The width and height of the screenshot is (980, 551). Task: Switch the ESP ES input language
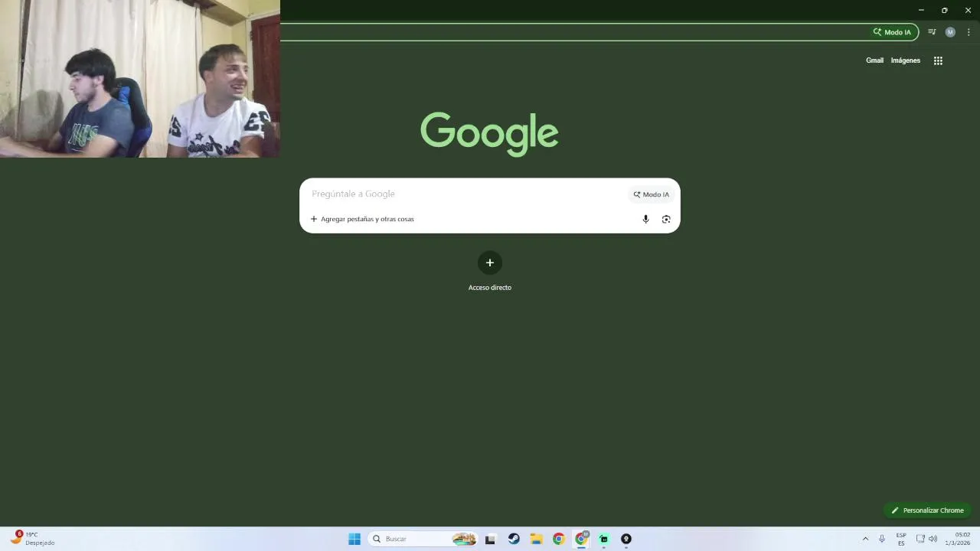pos(901,539)
